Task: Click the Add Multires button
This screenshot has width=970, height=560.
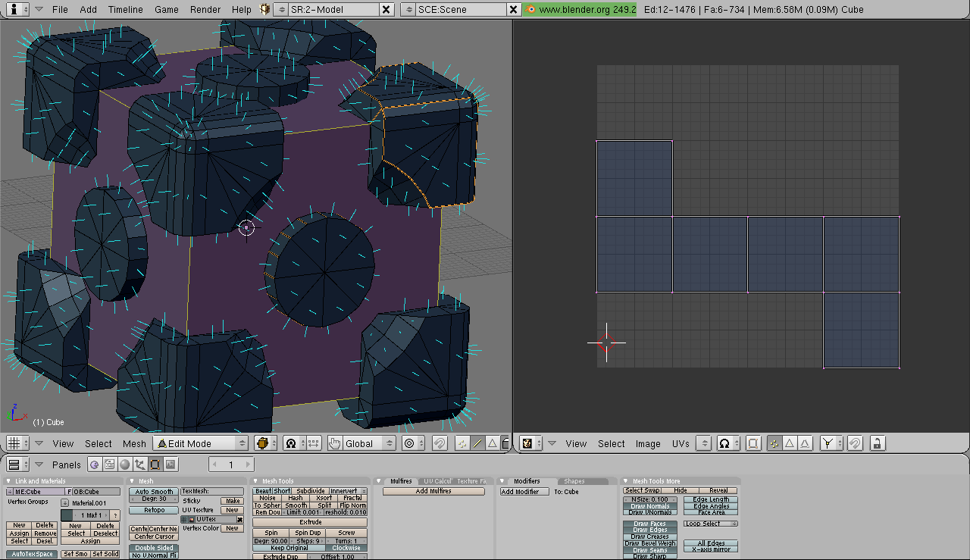Action: click(x=433, y=492)
